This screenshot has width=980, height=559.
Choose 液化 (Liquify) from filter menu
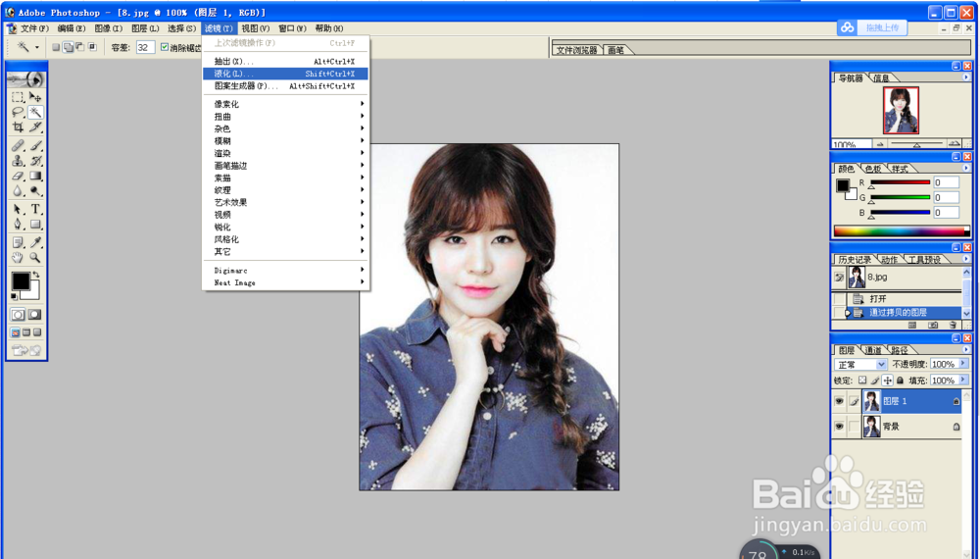click(285, 74)
